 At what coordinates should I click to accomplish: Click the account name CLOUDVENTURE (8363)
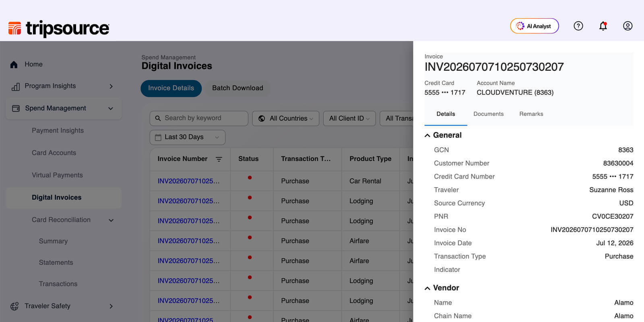tap(515, 93)
